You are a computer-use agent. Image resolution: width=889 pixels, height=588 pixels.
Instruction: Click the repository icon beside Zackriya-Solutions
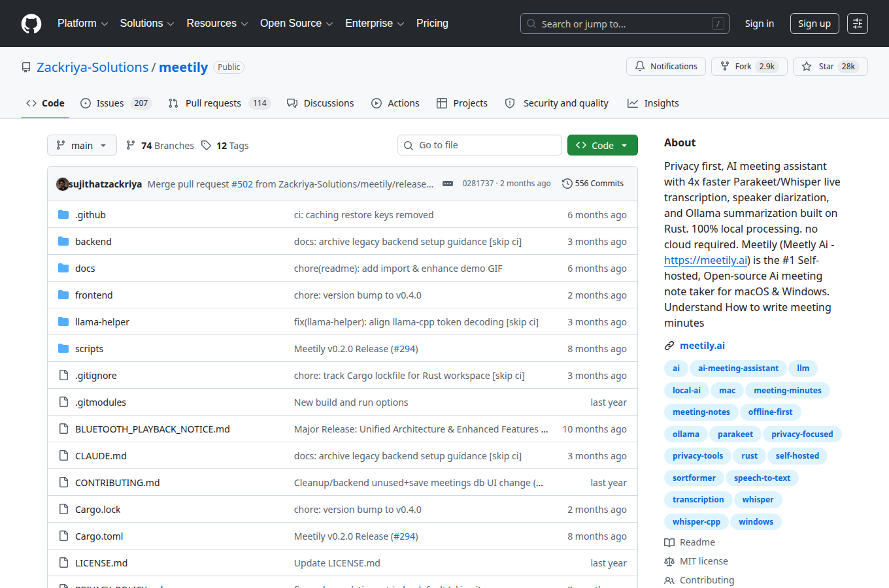[x=26, y=67]
